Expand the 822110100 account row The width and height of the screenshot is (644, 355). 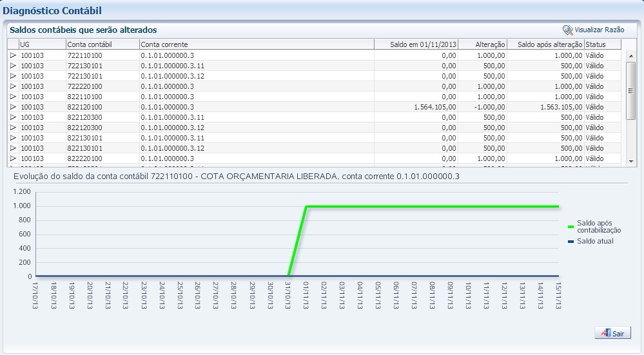[x=13, y=97]
